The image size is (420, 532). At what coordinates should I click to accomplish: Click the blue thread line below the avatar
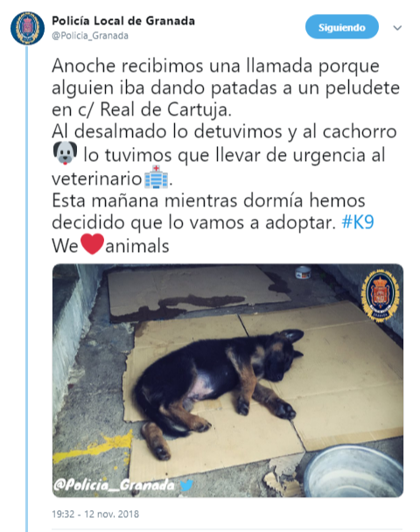27,289
